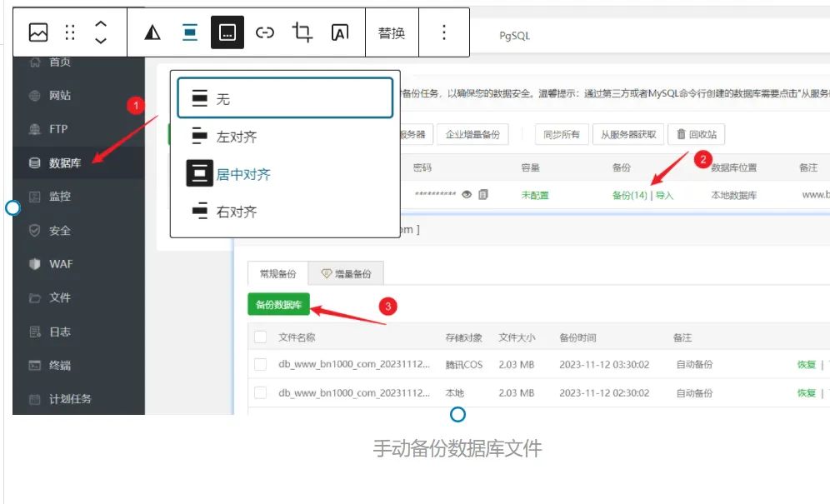This screenshot has height=504, width=830.
Task: Check the 本地 backup row checkbox
Action: click(261, 392)
